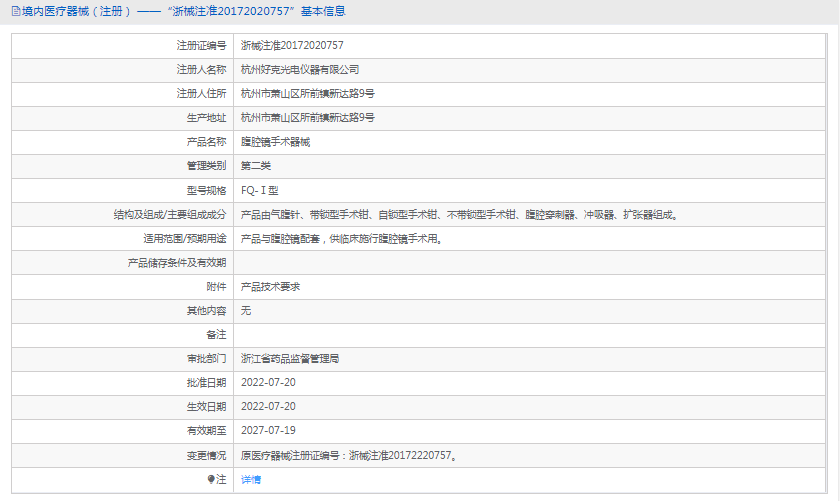Select the page title 境内医疗器械（注册）基本信息

[x=183, y=11]
